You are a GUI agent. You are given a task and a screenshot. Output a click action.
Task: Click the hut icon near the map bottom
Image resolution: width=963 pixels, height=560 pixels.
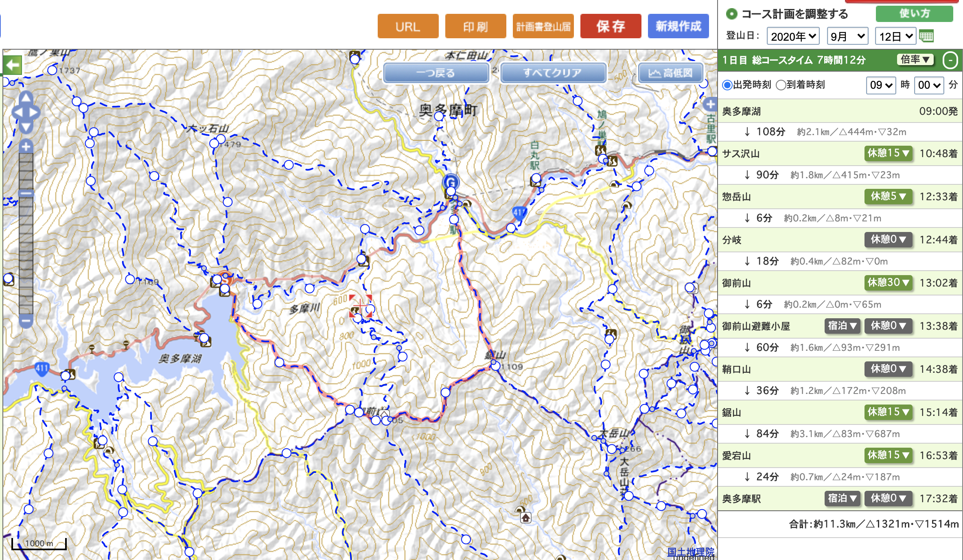[526, 518]
